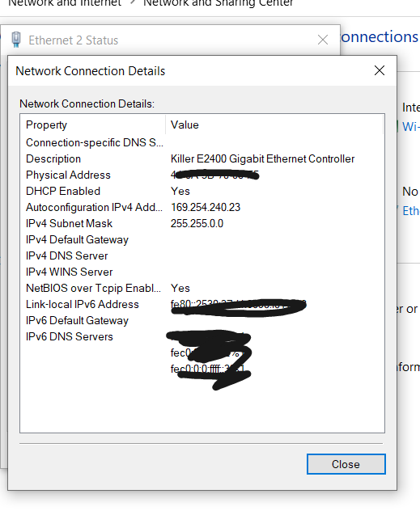Screen dimensions: 420x532
Task: Select the Link-local IPv6 Address row
Action: [202, 304]
